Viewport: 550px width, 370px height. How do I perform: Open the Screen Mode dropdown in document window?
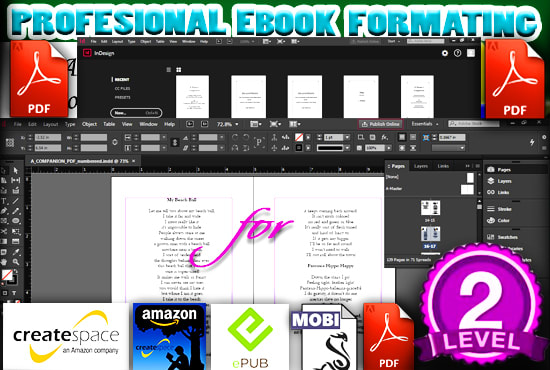(275, 124)
